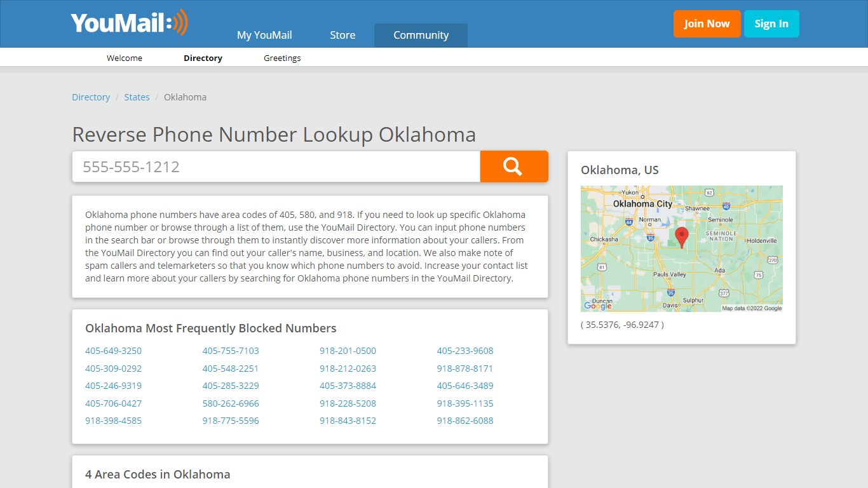Click the Oklahoma City label on map
Screen dimensions: 868x488
(642, 204)
